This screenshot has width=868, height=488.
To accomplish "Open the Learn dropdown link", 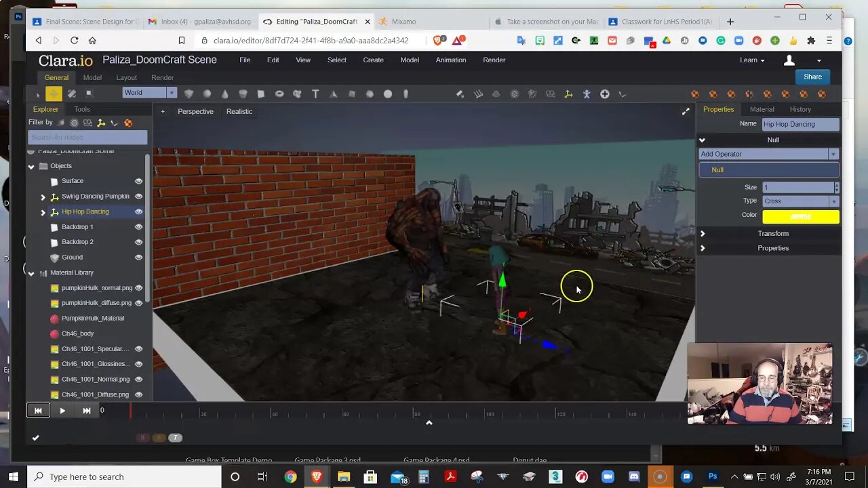I will click(752, 60).
